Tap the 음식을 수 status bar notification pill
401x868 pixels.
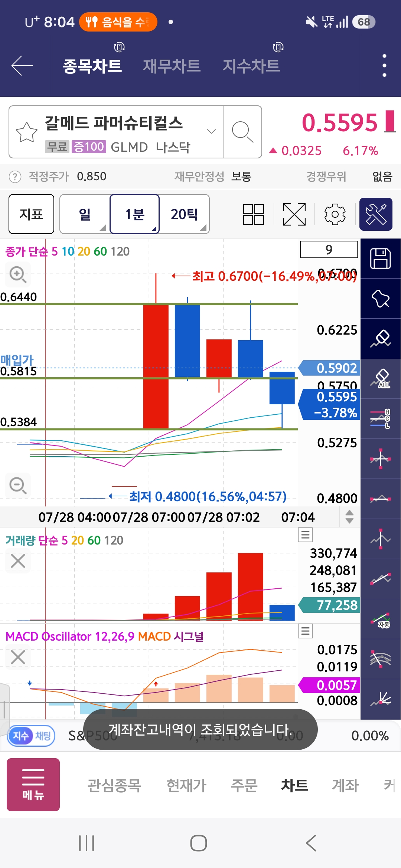point(118,22)
